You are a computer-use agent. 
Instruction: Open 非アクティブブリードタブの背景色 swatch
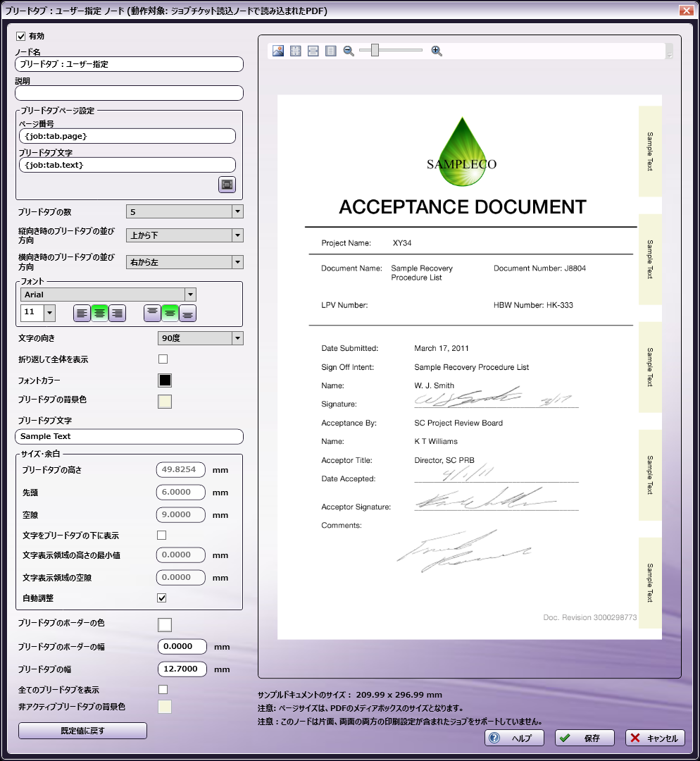tap(165, 707)
